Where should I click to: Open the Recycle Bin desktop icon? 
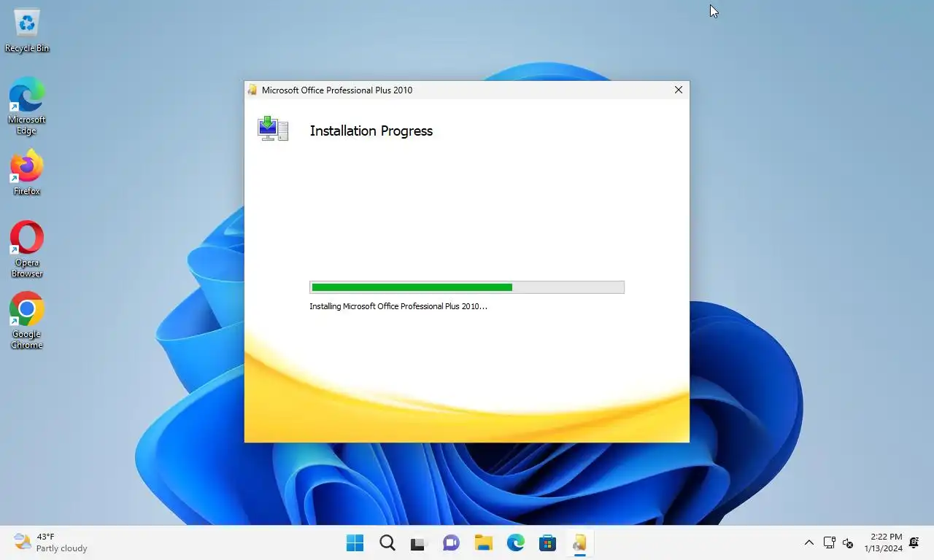point(27,31)
